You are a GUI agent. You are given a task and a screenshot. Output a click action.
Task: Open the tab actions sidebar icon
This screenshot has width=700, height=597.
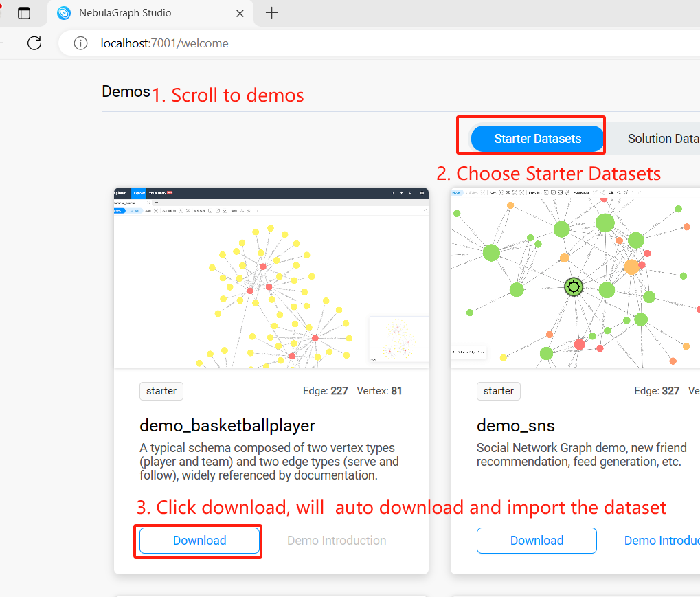coord(24,13)
